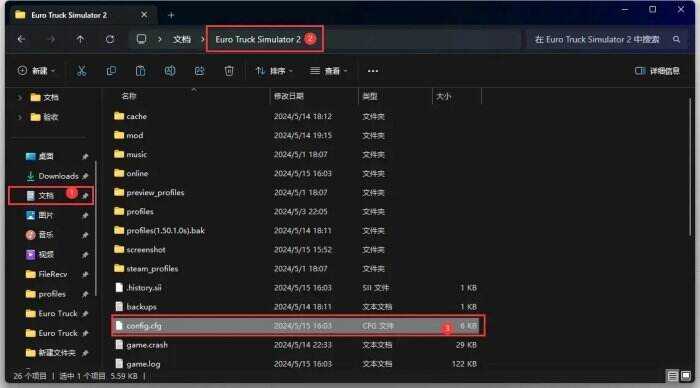Click 文档 breadcrumb in address bar
This screenshot has height=388, width=700.
tap(182, 39)
